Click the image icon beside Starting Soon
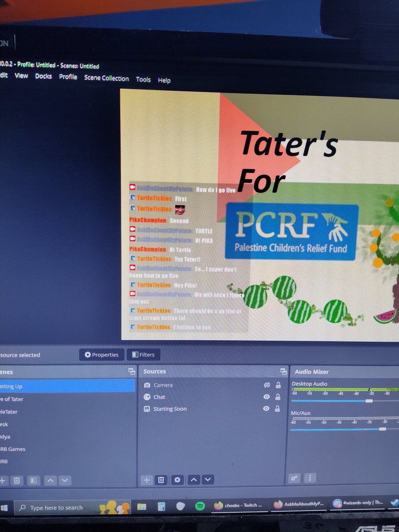 click(147, 409)
